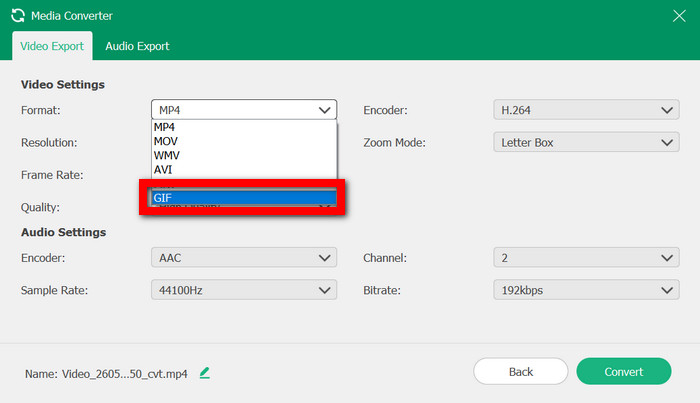Screen dimensions: 700x403
Task: Switch to the Video Export tab
Action: (52, 46)
